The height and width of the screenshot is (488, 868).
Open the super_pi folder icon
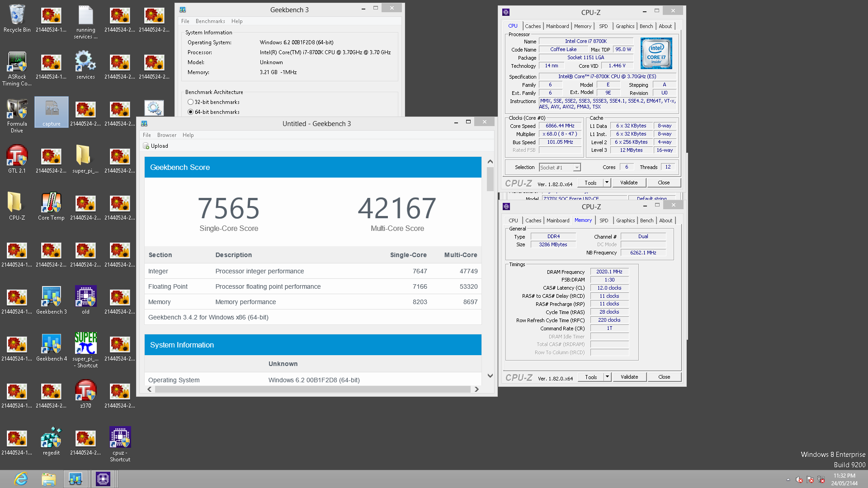[x=85, y=159]
